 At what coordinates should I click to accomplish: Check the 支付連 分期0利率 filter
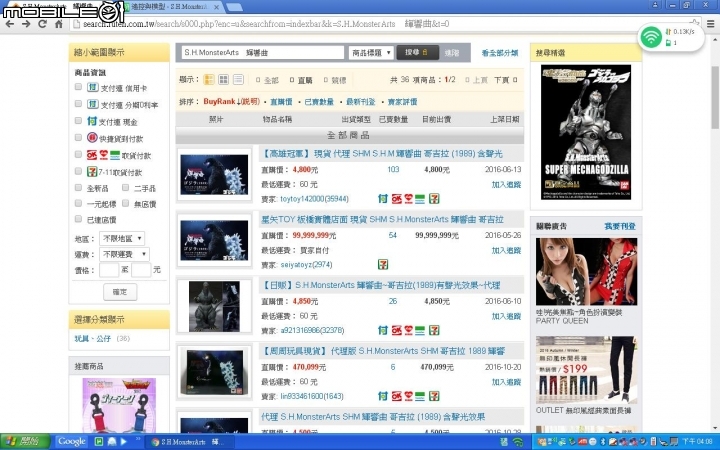[x=79, y=104]
